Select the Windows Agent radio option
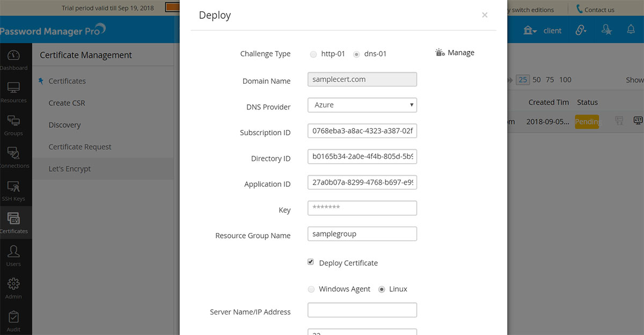The height and width of the screenshot is (335, 644). (x=311, y=289)
